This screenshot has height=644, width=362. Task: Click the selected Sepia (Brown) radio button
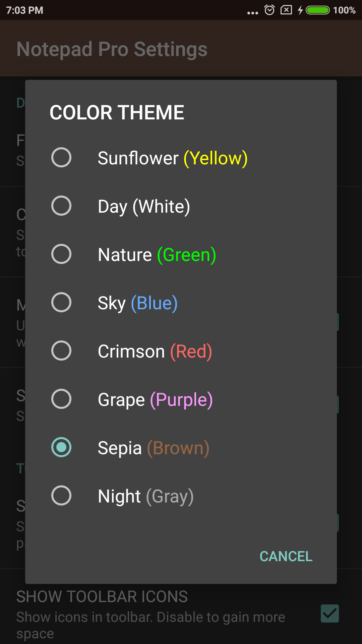pyautogui.click(x=61, y=447)
